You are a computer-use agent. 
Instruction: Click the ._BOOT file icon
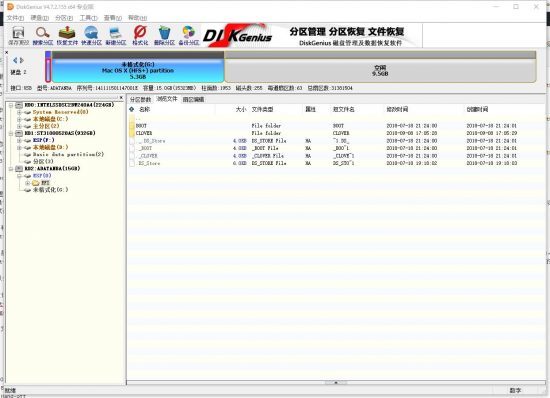coord(132,148)
